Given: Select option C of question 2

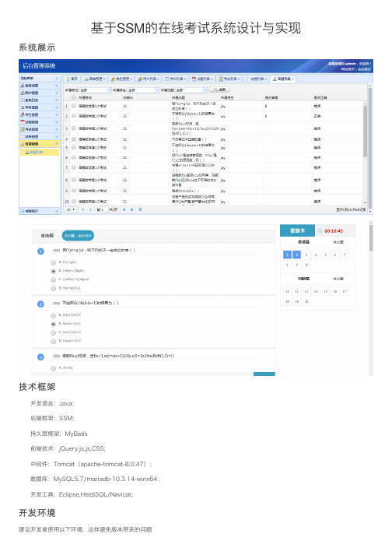Looking at the screenshot, I should coord(54,332).
